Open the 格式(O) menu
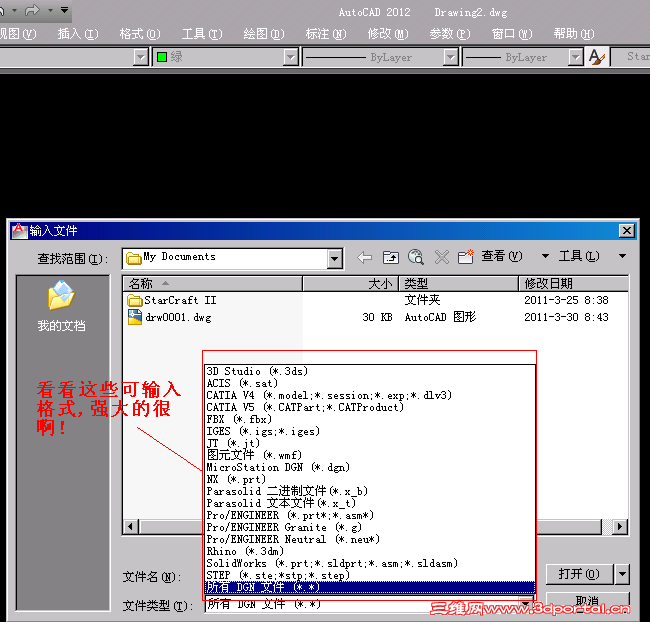This screenshot has height=622, width=650. click(x=140, y=34)
